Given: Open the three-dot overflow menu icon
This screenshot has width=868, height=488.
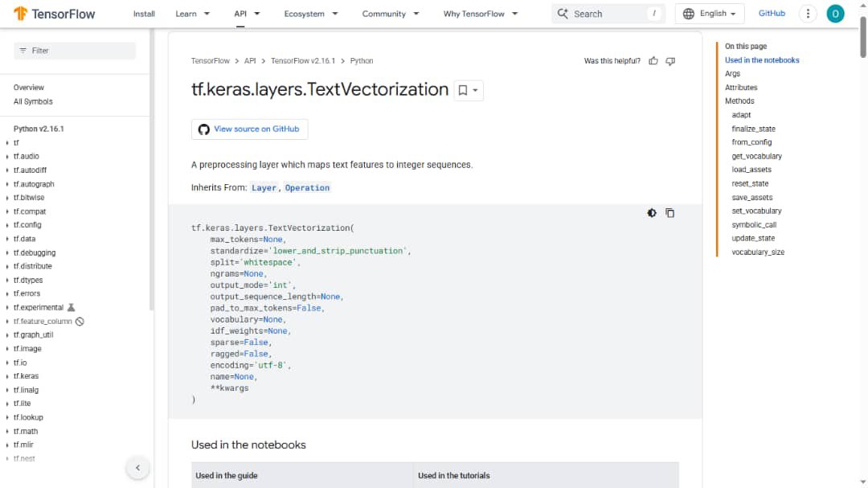Looking at the screenshot, I should tap(808, 14).
